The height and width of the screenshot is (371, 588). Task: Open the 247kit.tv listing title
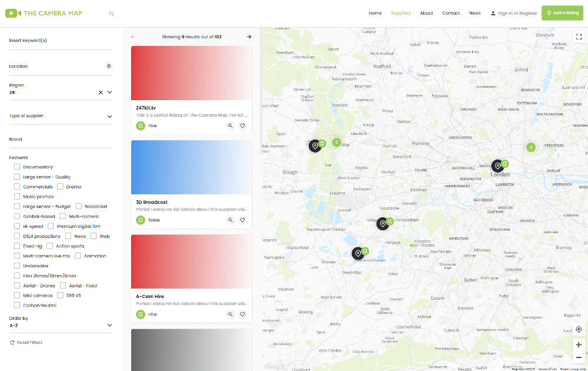(145, 108)
